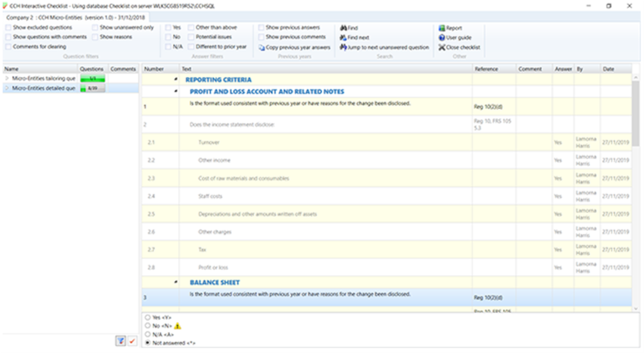Image resolution: width=644 pixels, height=353 pixels.
Task: Click the red checkmark icon at bottom left
Action: click(x=132, y=341)
